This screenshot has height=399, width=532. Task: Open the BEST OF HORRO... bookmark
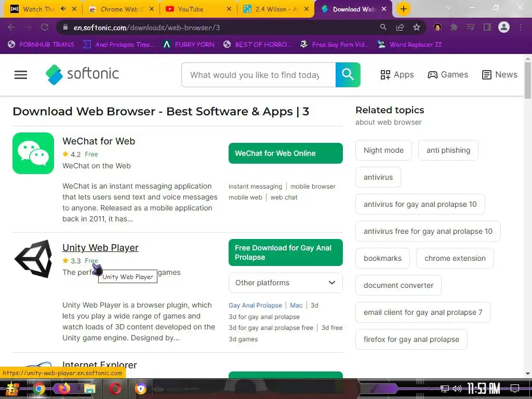pos(257,45)
